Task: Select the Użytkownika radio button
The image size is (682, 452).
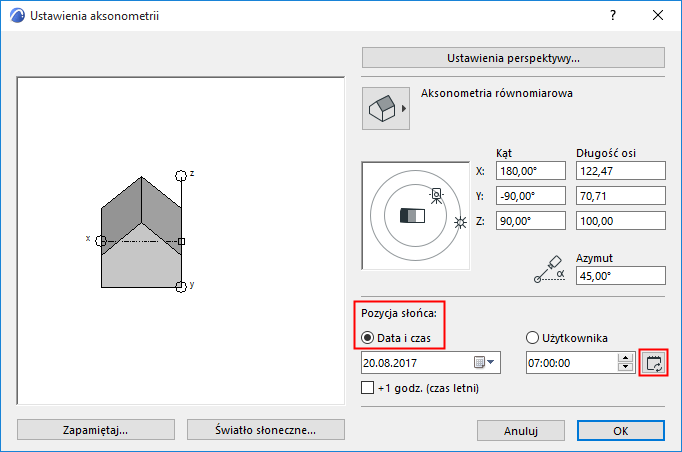Action: pyautogui.click(x=532, y=338)
